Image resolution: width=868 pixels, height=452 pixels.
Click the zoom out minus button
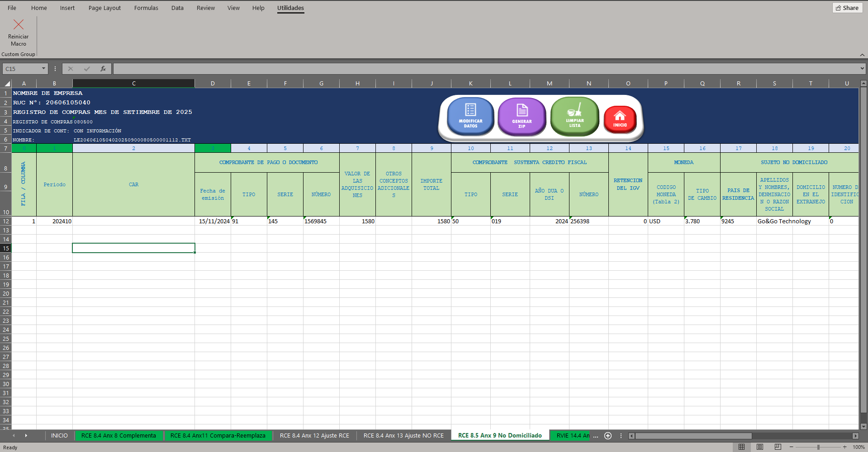pos(791,447)
